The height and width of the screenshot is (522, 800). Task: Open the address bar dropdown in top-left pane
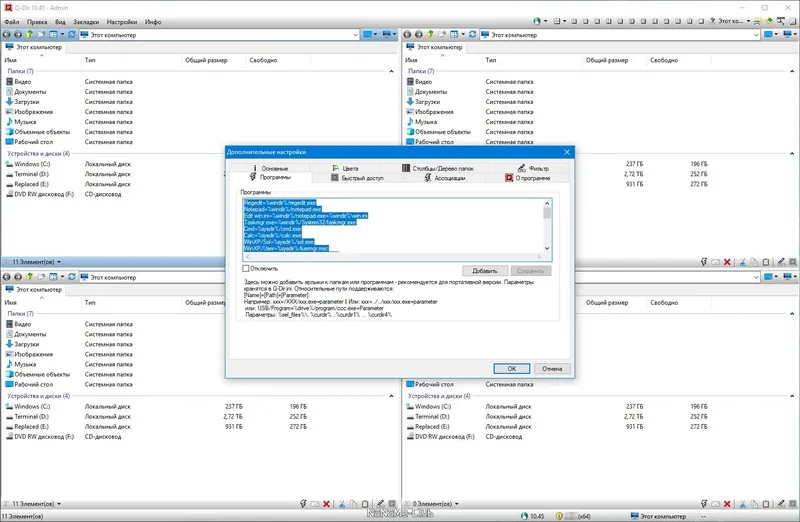pyautogui.click(x=355, y=35)
